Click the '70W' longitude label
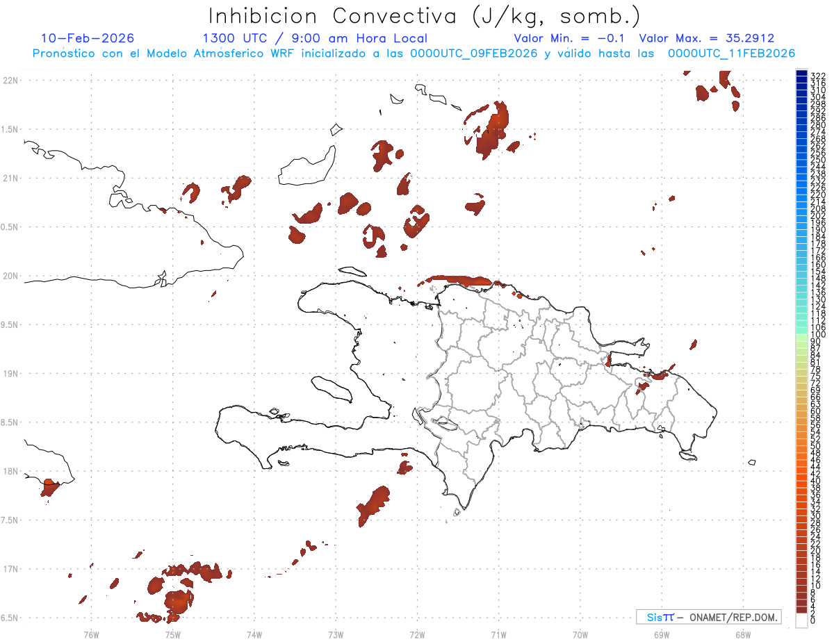The height and width of the screenshot is (644, 834). [580, 634]
